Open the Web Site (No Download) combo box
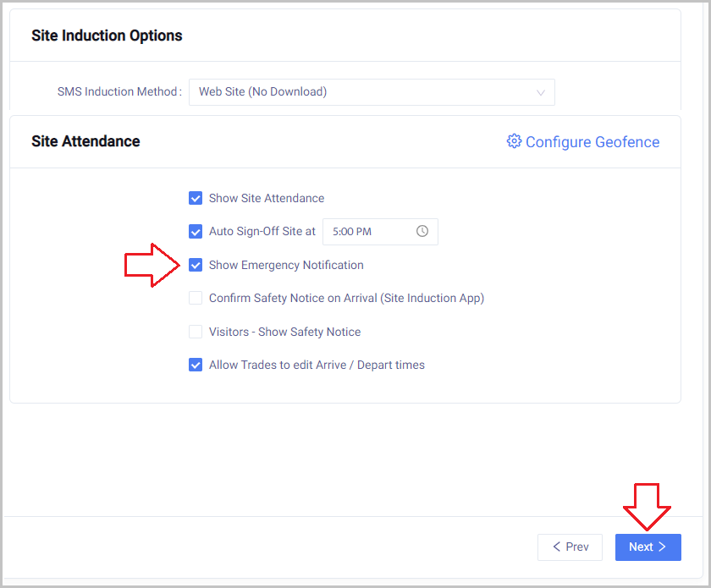Viewport: 711px width, 588px height. 364,92
